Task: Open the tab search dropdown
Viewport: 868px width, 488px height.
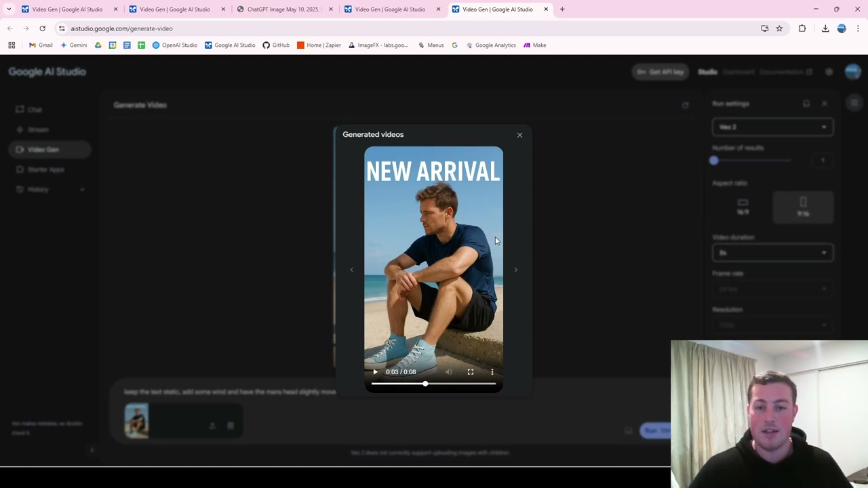Action: [x=9, y=9]
